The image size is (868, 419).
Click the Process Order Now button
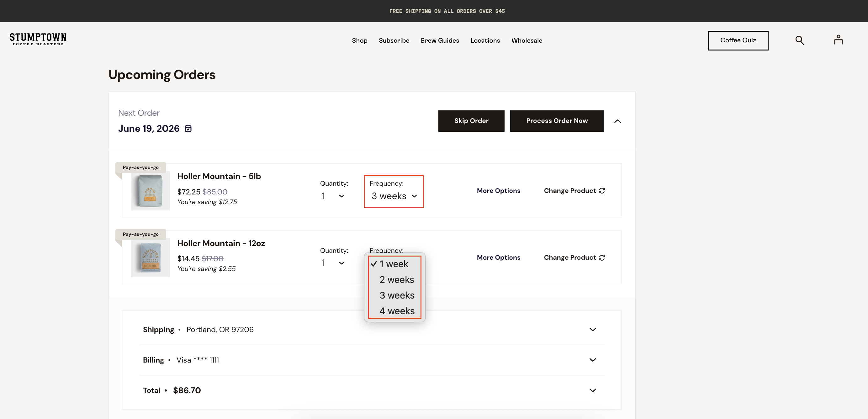(x=557, y=121)
